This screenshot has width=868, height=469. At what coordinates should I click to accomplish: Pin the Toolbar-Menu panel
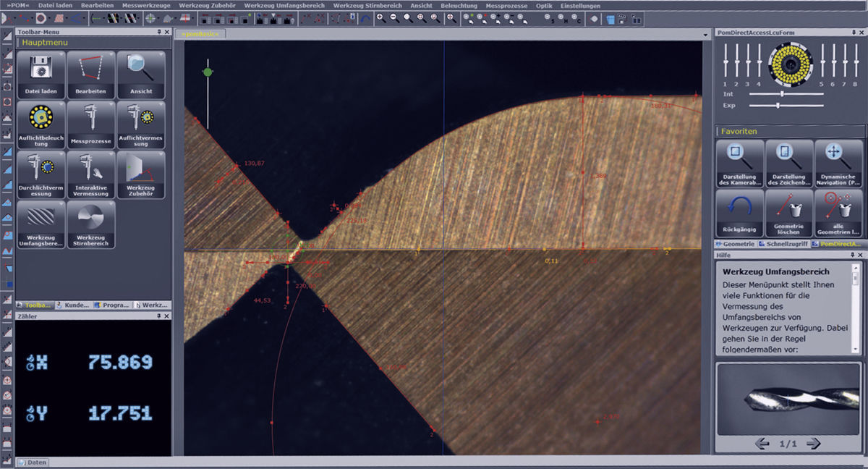[x=158, y=33]
